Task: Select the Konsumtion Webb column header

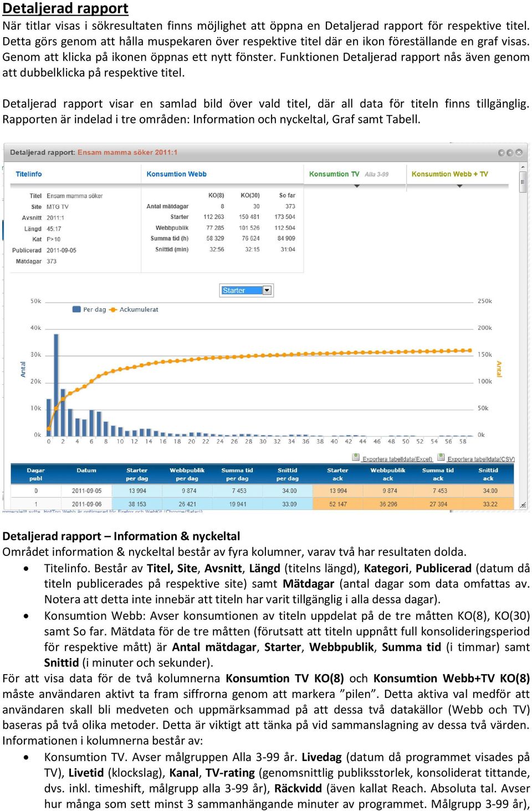Action: point(176,174)
